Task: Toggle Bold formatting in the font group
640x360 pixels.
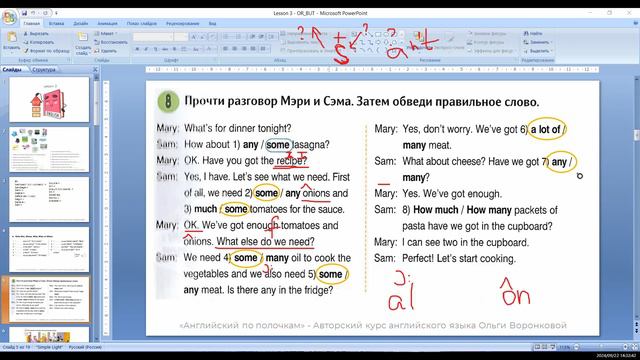Action: 137,49
